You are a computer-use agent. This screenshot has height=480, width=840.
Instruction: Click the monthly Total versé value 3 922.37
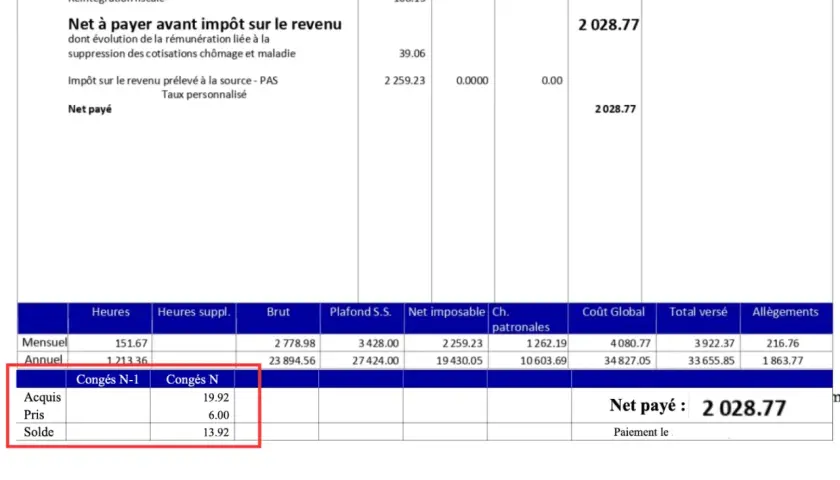pos(714,343)
